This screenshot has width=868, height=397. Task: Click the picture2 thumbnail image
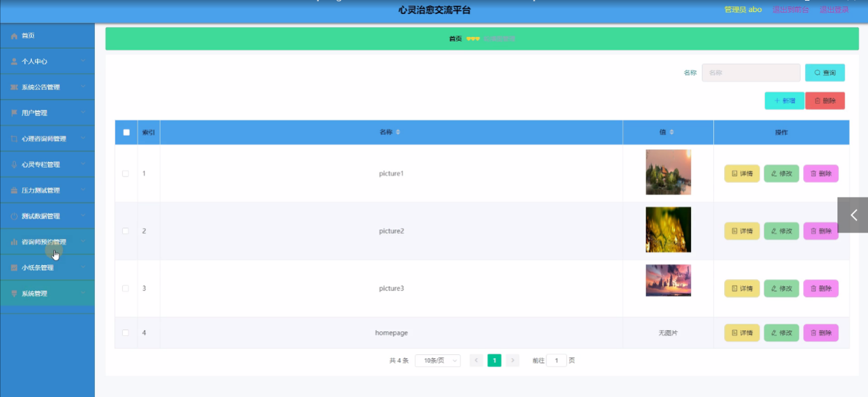click(x=668, y=229)
